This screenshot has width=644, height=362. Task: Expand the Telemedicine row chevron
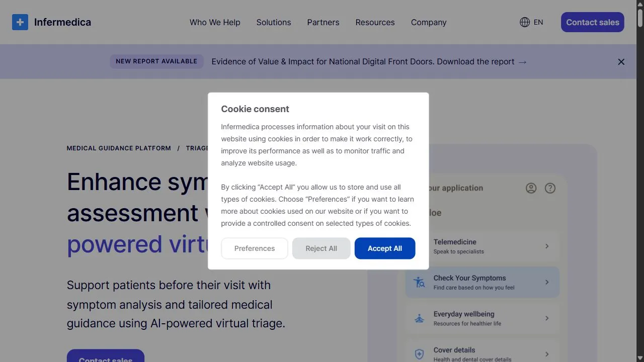(x=547, y=246)
